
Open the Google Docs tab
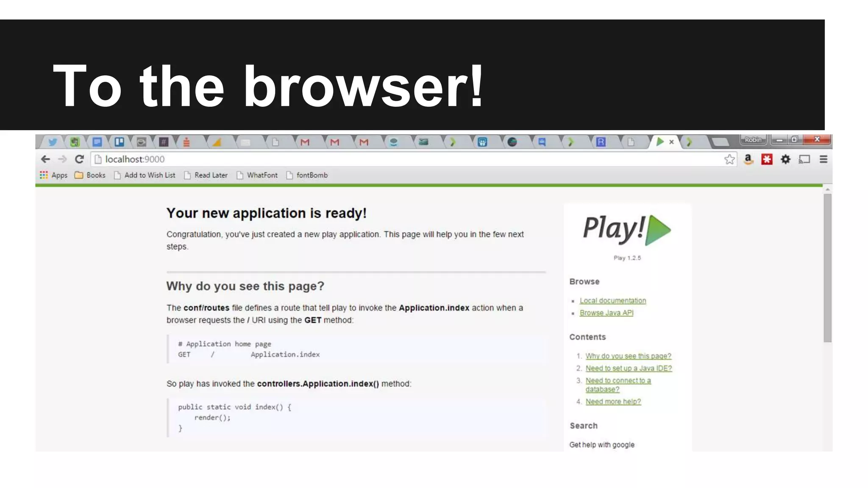click(97, 142)
